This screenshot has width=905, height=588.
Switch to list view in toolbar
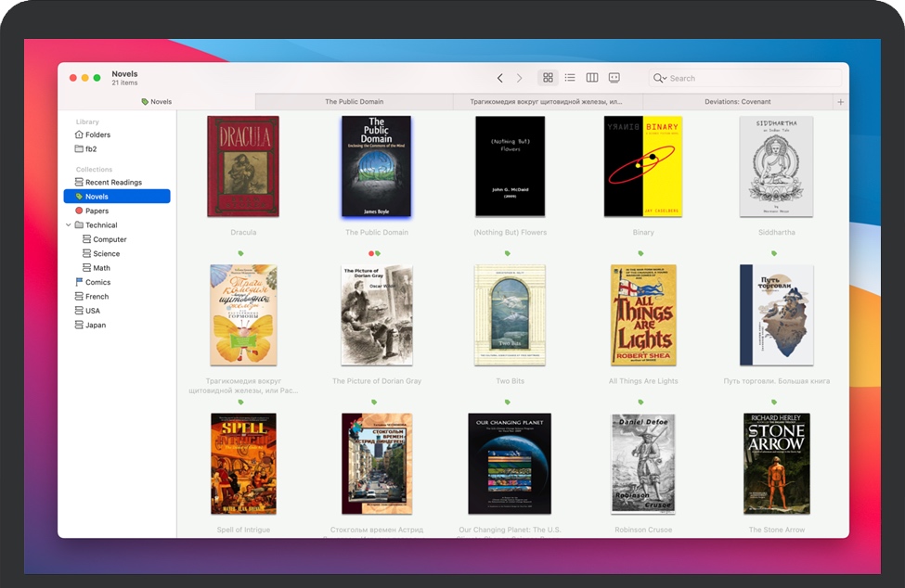coord(570,78)
